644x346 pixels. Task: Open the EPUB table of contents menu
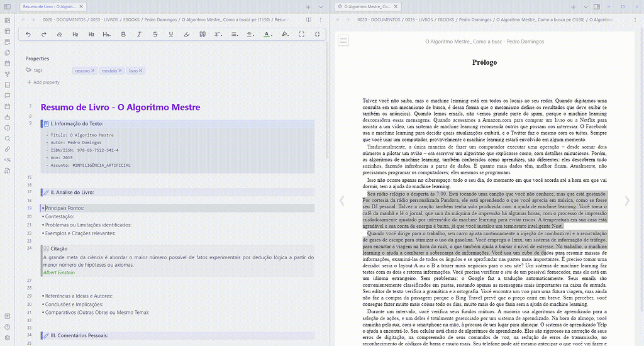click(343, 41)
